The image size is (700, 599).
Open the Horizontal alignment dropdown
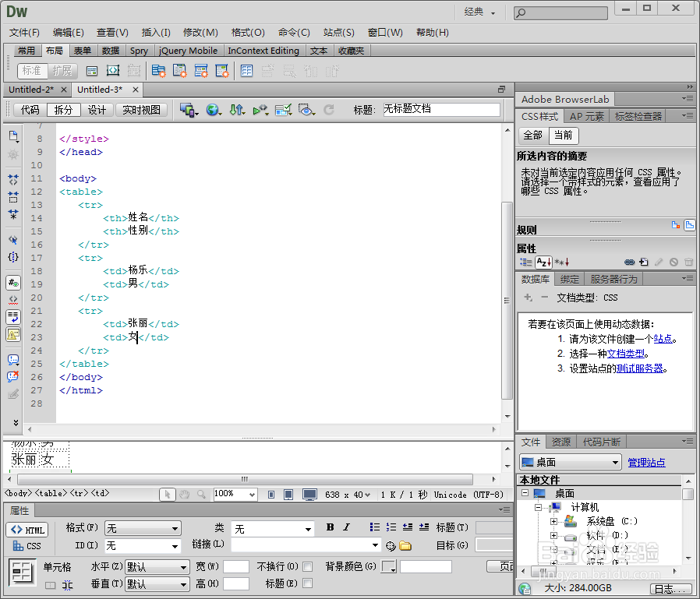point(157,567)
